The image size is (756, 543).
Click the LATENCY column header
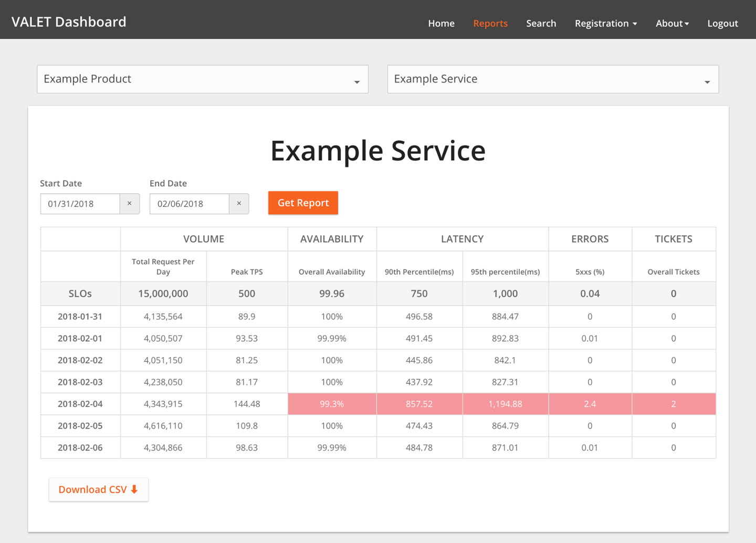(x=462, y=239)
